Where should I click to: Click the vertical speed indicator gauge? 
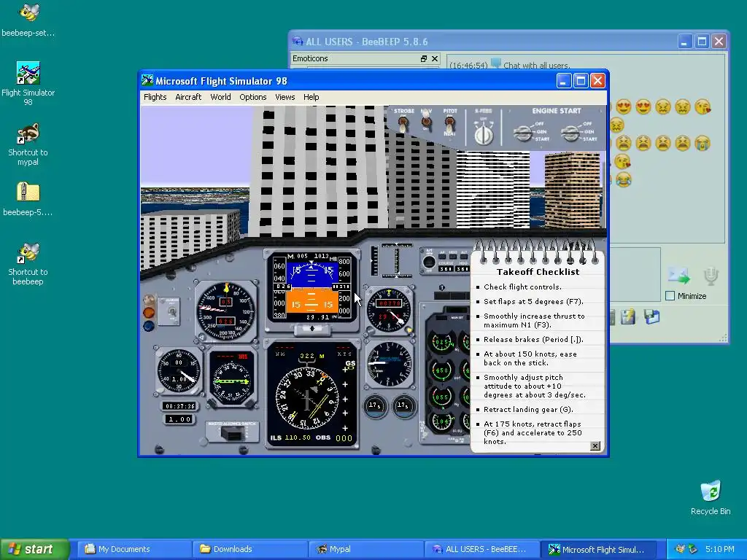[390, 364]
